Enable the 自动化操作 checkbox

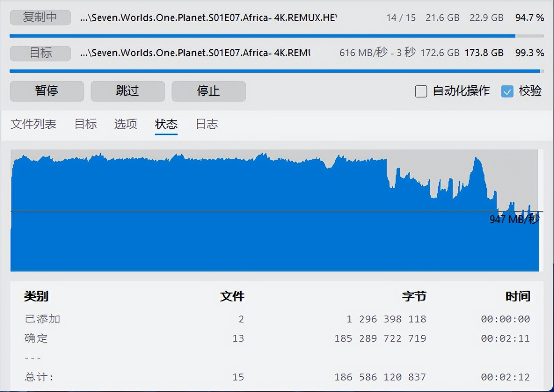click(421, 91)
